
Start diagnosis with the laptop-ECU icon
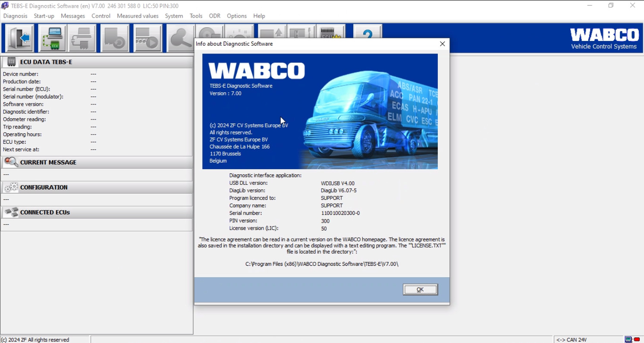point(52,38)
